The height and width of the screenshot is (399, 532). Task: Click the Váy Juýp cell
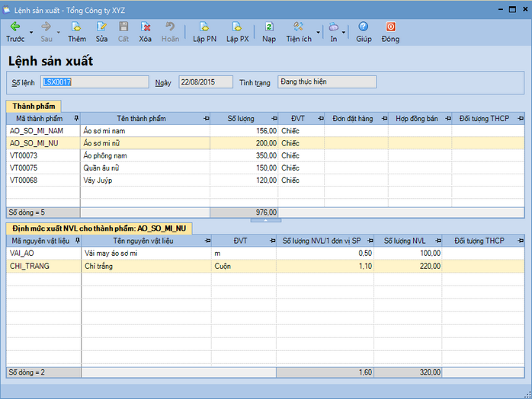[x=146, y=180]
